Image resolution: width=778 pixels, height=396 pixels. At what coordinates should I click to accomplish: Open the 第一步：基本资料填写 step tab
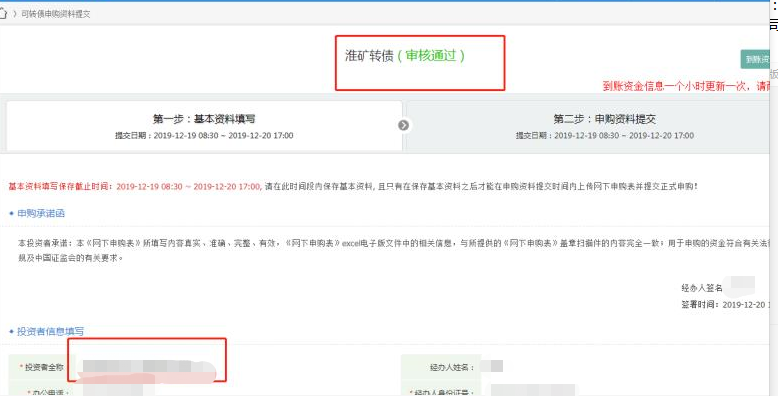[x=204, y=126]
